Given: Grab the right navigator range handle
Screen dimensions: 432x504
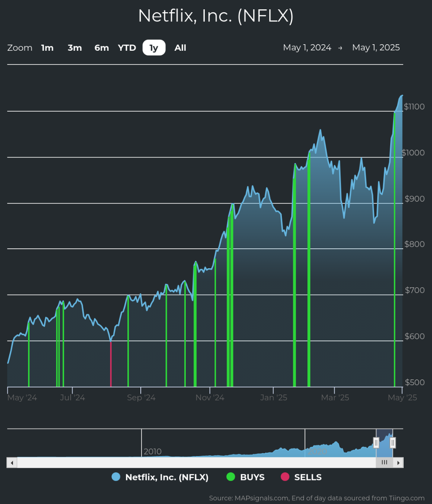Looking at the screenshot, I should 393,442.
